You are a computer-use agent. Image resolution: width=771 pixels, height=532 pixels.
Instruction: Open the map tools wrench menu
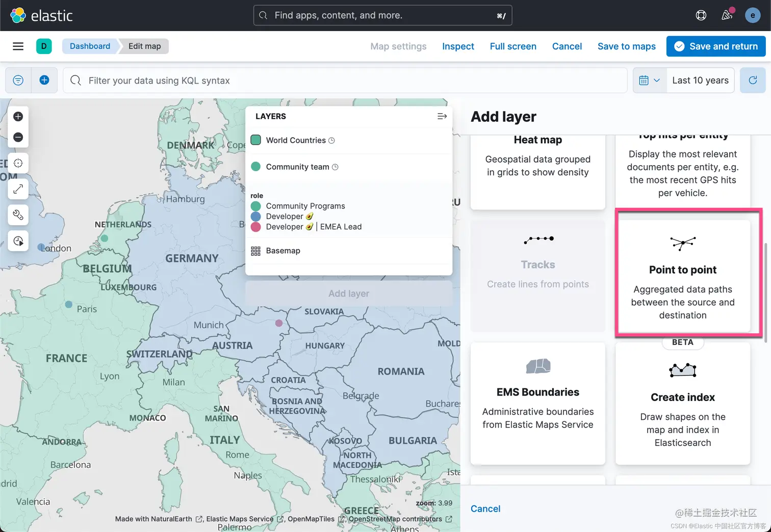(18, 215)
